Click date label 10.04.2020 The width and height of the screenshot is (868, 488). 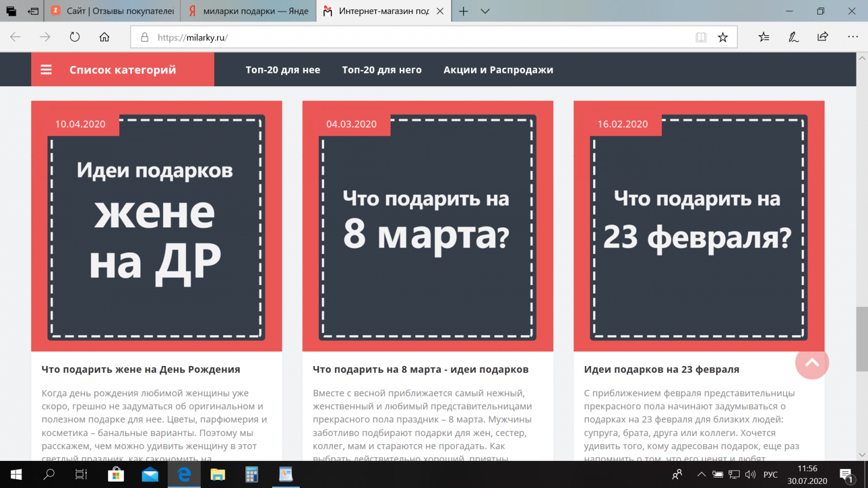(80, 124)
